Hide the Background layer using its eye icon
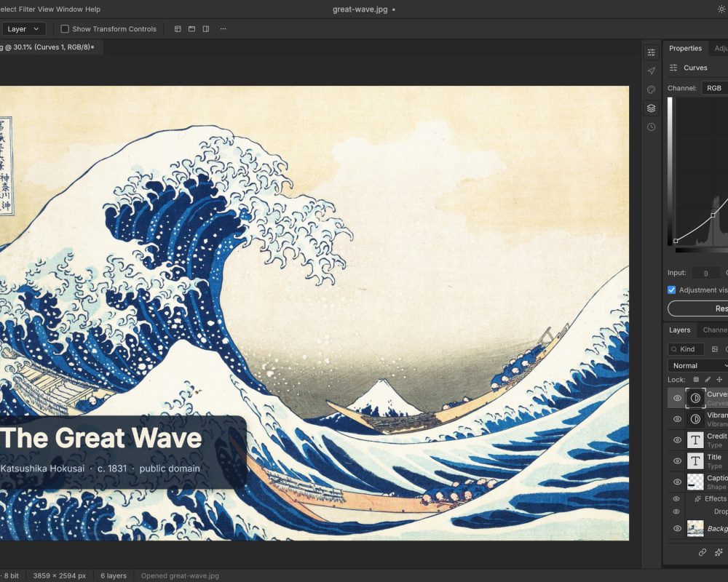This screenshot has width=728, height=582. click(x=677, y=528)
